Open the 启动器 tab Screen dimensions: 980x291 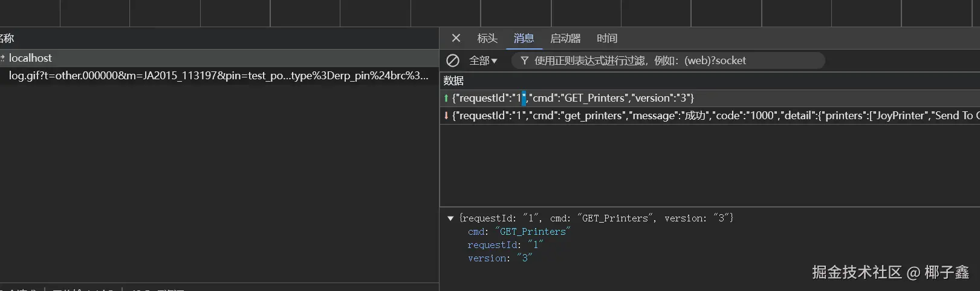point(565,38)
